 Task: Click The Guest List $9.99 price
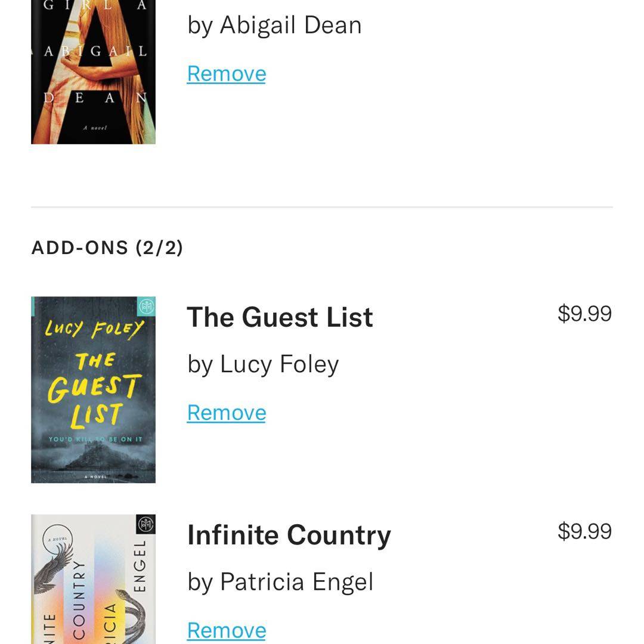click(584, 314)
